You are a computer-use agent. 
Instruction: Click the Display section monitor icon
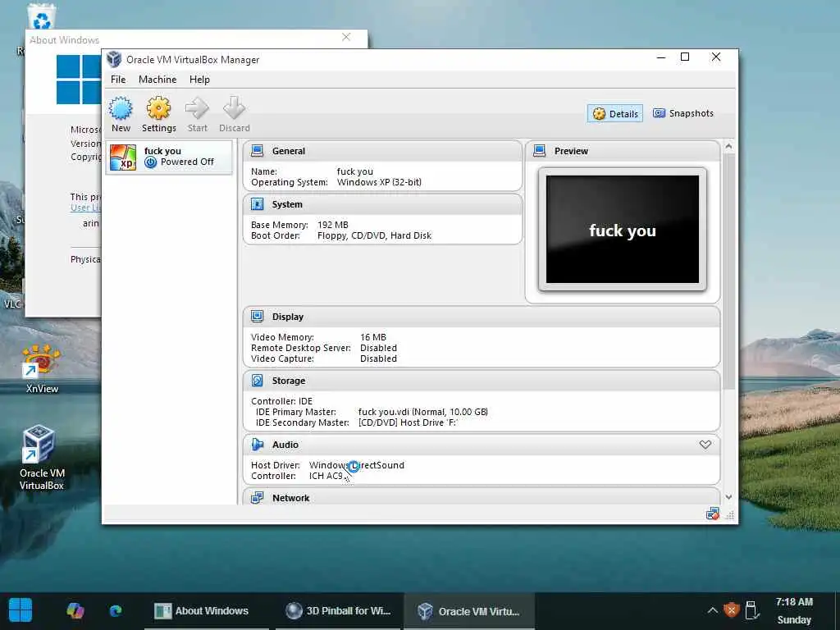257,317
